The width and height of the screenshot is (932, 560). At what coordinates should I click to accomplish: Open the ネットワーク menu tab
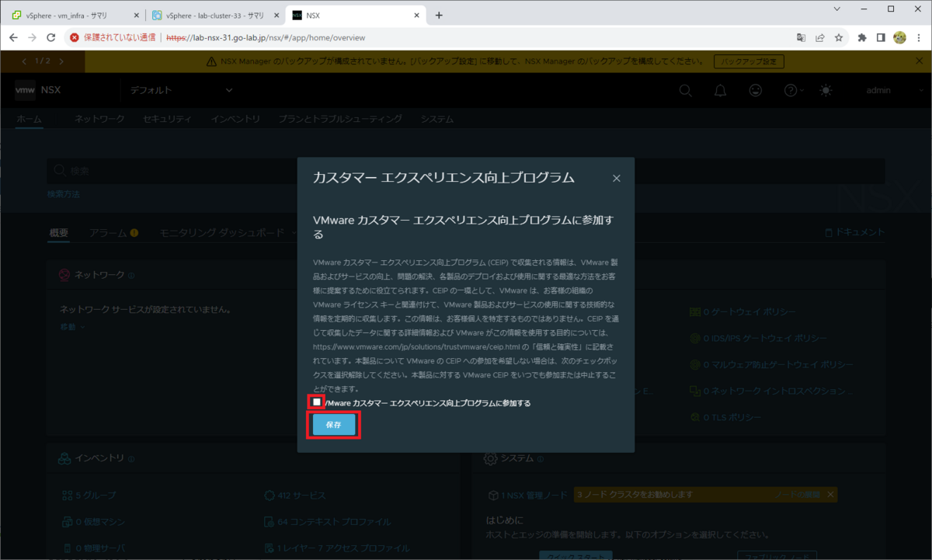click(99, 119)
